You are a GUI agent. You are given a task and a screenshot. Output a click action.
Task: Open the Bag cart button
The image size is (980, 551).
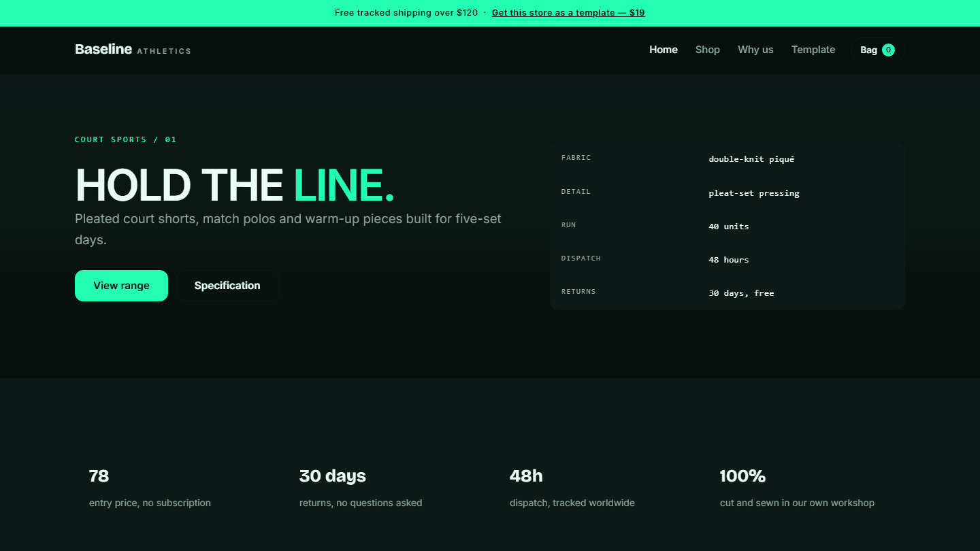877,50
